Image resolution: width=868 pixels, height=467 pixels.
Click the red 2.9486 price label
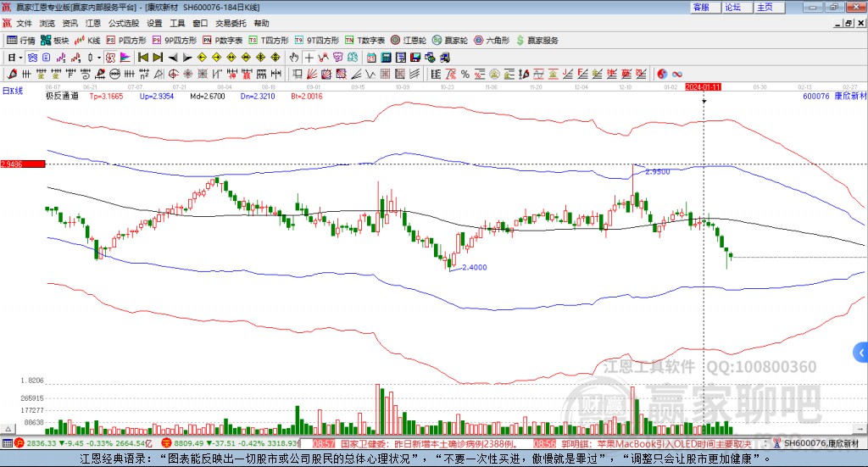pyautogui.click(x=23, y=164)
